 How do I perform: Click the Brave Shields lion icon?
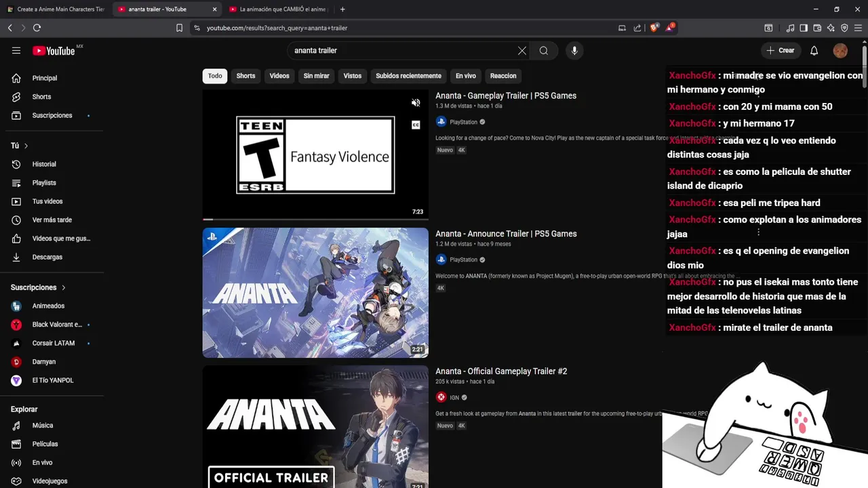(654, 28)
